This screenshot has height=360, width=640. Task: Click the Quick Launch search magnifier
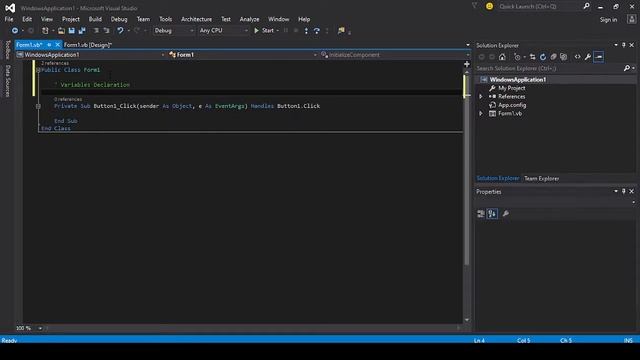point(587,6)
